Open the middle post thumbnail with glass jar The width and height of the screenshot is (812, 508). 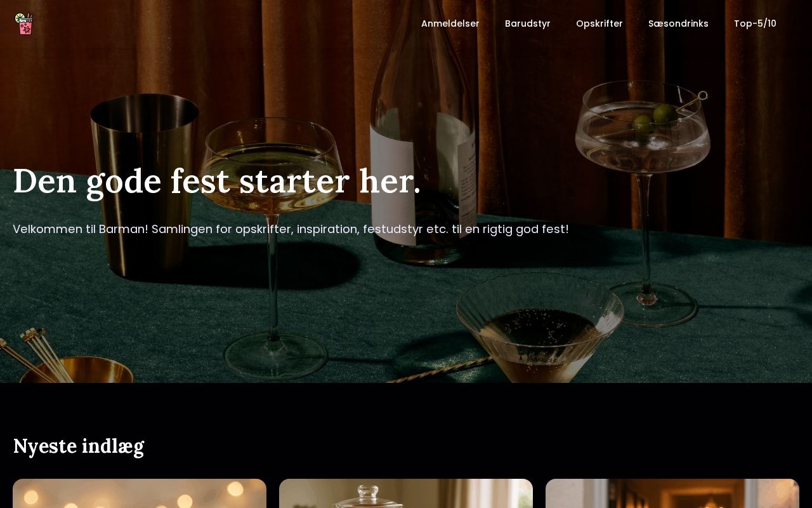pos(406,493)
